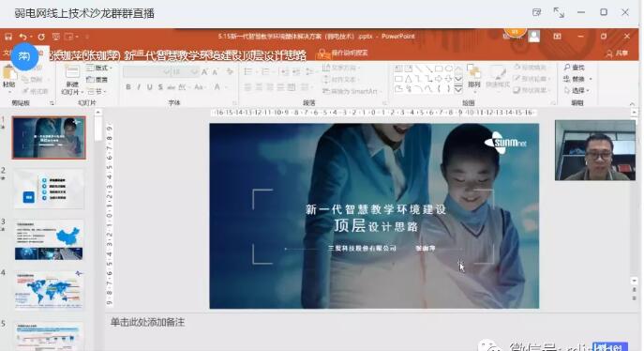Click the Save icon in quick access toolbar
This screenshot has width=644, height=351.
[x=8, y=37]
